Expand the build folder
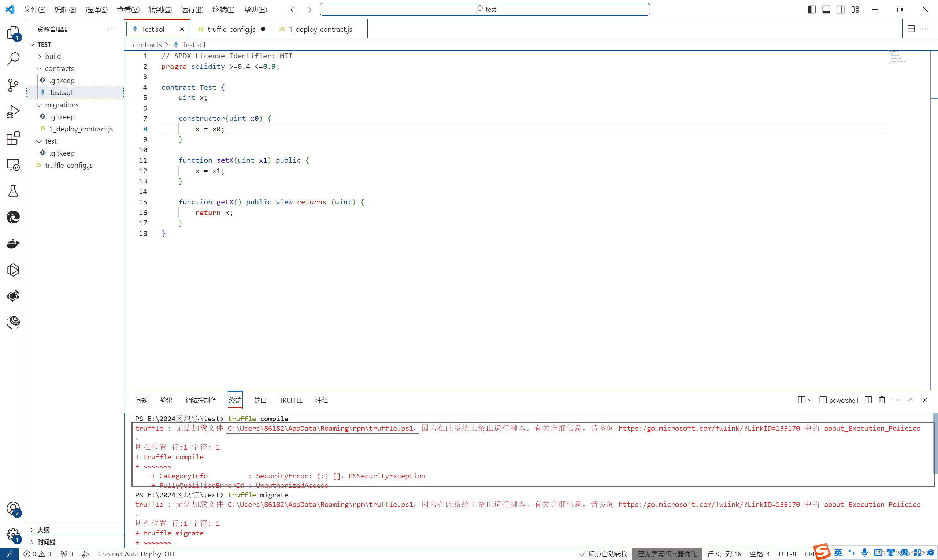 pos(53,56)
